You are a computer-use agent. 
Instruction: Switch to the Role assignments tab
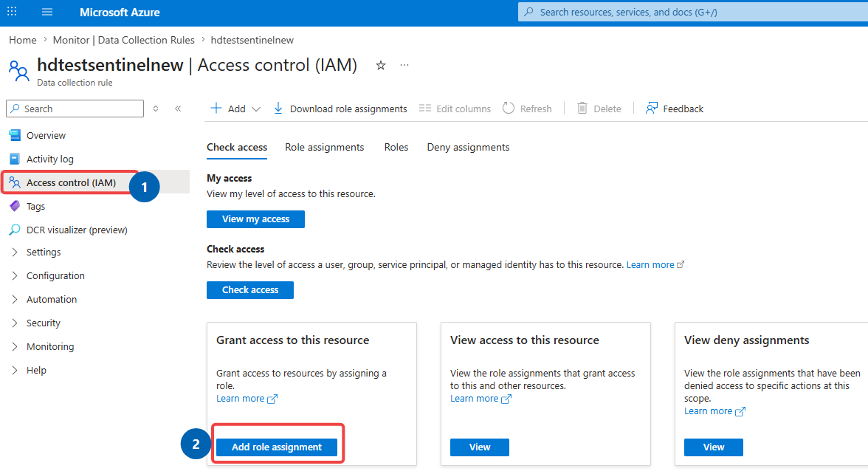click(325, 148)
